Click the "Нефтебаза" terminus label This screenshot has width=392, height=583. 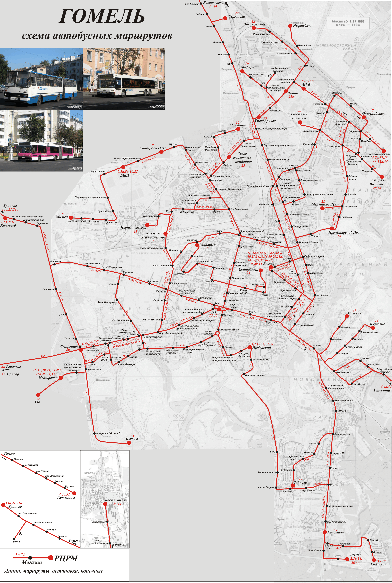(x=302, y=26)
